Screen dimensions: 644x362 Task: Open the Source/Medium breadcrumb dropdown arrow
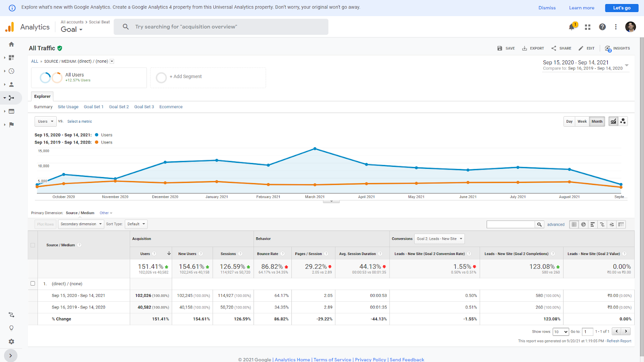pos(112,62)
